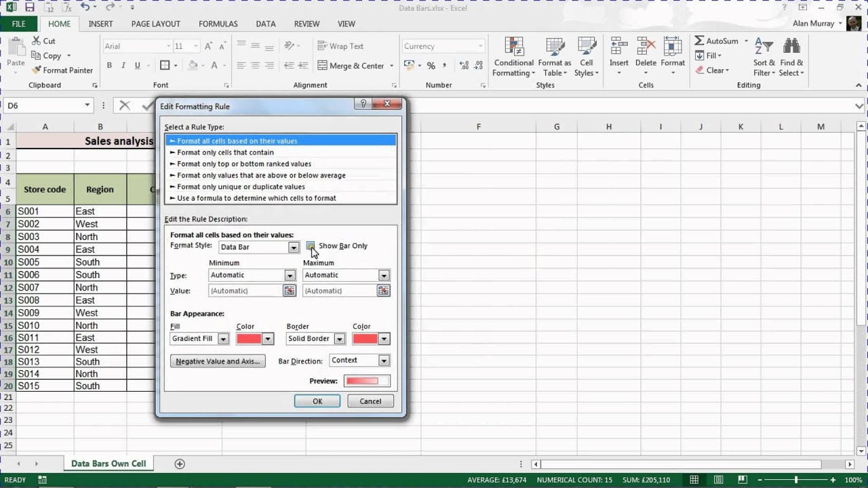The height and width of the screenshot is (488, 868).
Task: Toggle Wrap Text
Action: [342, 45]
